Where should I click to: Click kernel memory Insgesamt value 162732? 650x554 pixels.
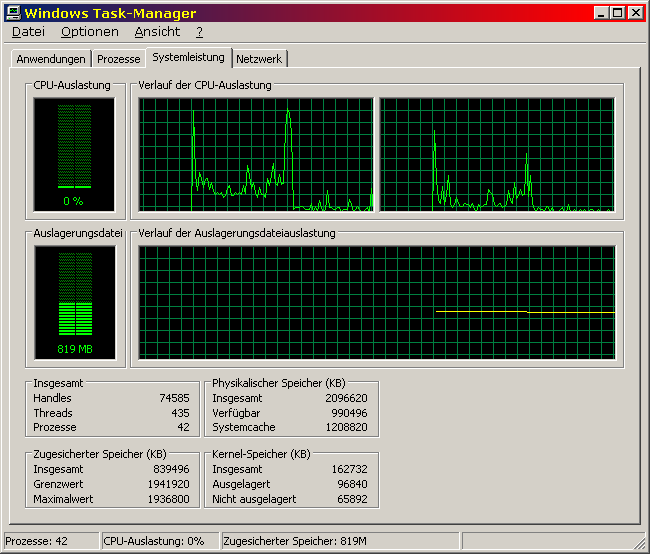pyautogui.click(x=349, y=469)
